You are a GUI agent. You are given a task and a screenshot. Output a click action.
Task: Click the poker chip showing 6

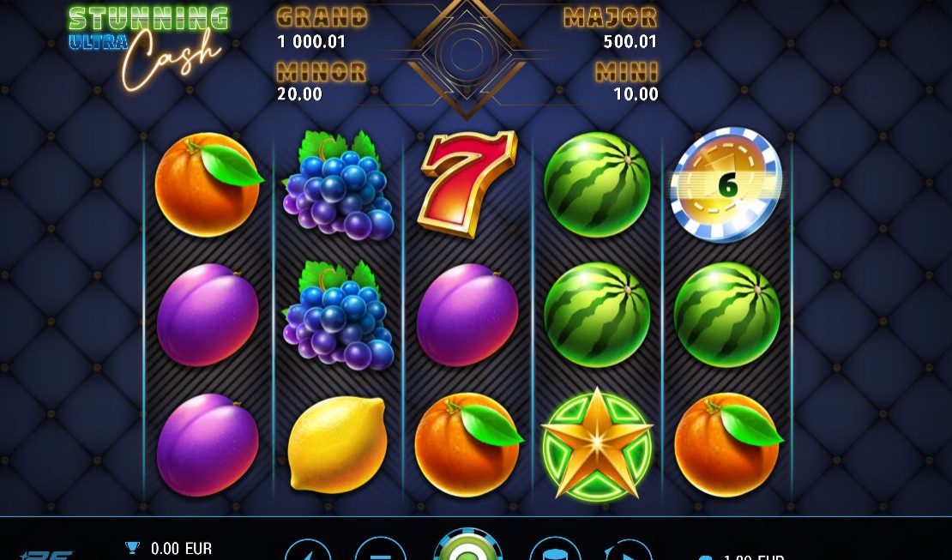726,184
